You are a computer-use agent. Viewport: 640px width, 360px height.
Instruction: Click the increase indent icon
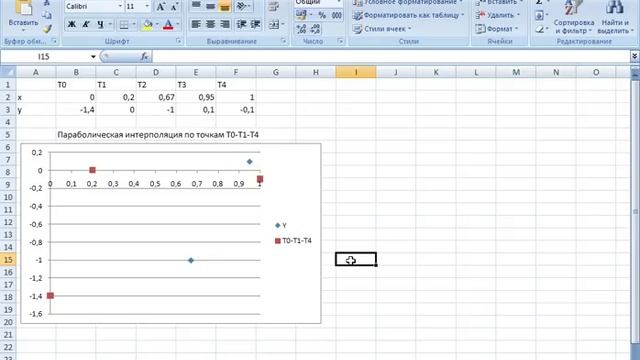click(x=256, y=25)
